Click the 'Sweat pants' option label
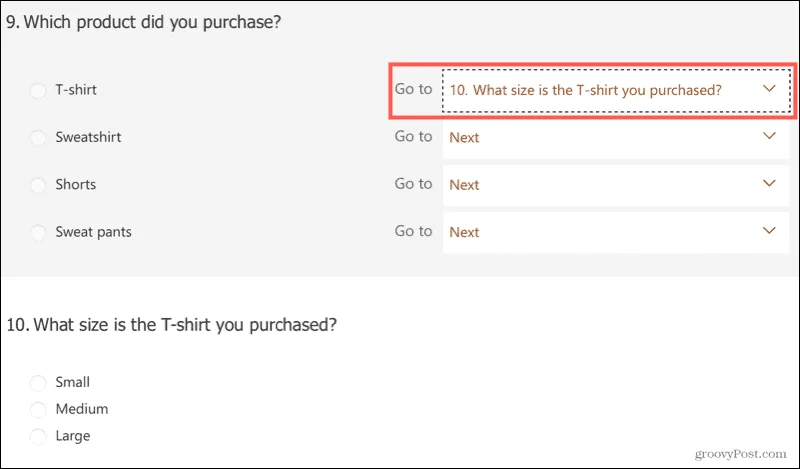800x469 pixels. tap(93, 232)
